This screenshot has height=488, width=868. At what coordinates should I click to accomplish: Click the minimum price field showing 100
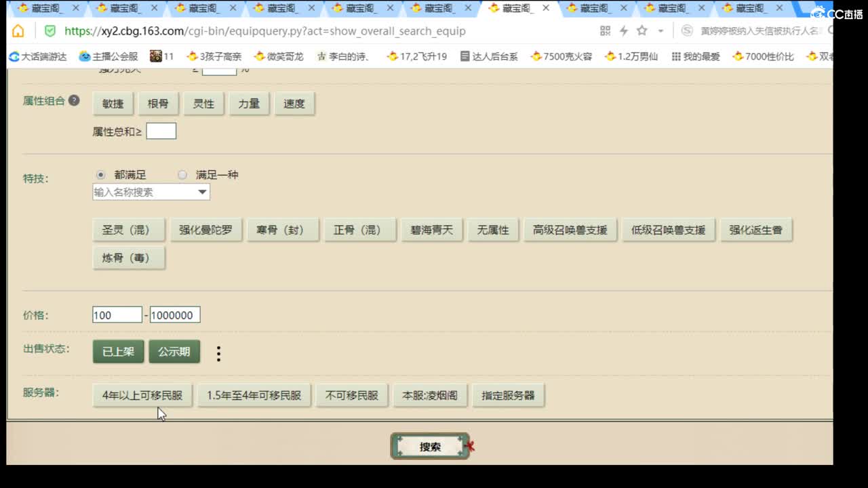(117, 314)
